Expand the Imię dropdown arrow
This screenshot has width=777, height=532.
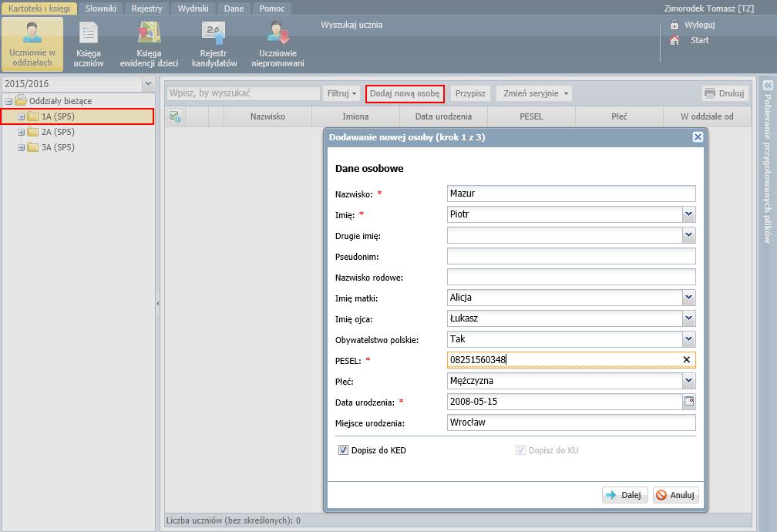[689, 214]
